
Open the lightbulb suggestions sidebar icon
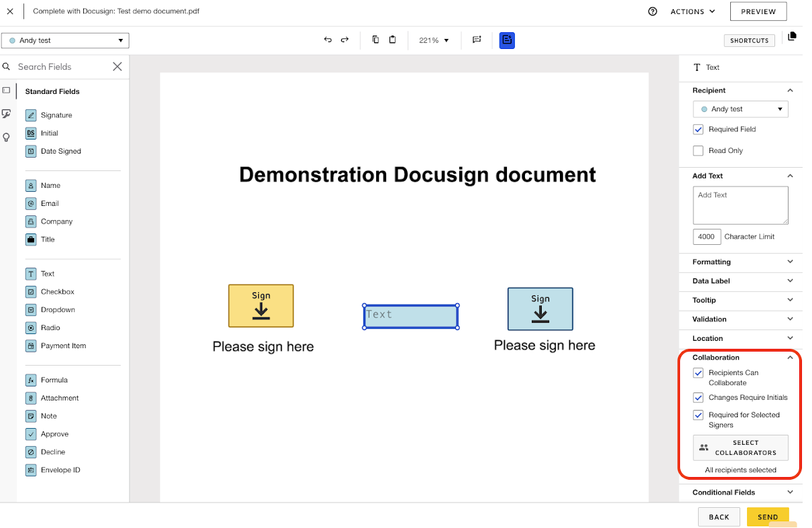[x=7, y=138]
